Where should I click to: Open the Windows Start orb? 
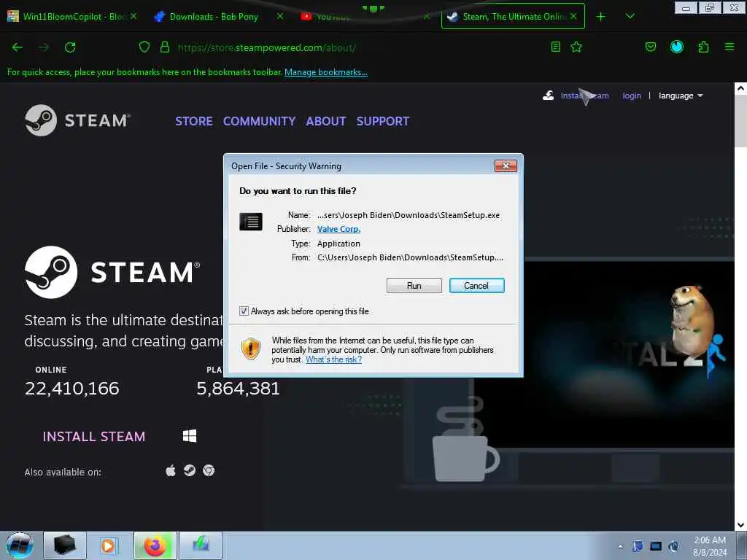pyautogui.click(x=19, y=545)
